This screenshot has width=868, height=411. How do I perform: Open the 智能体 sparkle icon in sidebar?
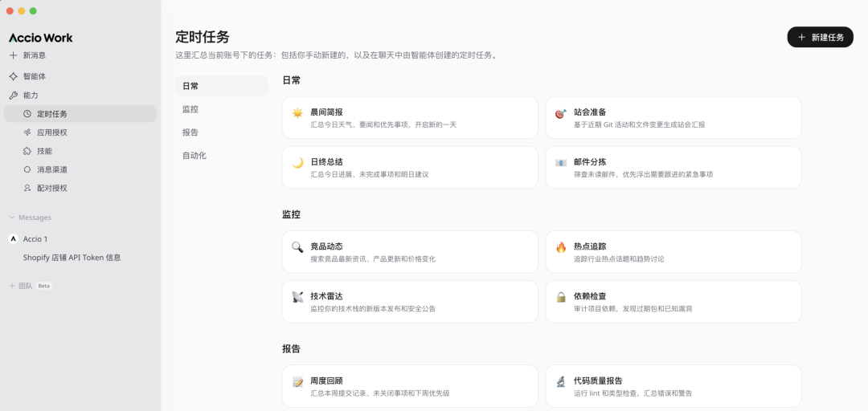click(13, 76)
